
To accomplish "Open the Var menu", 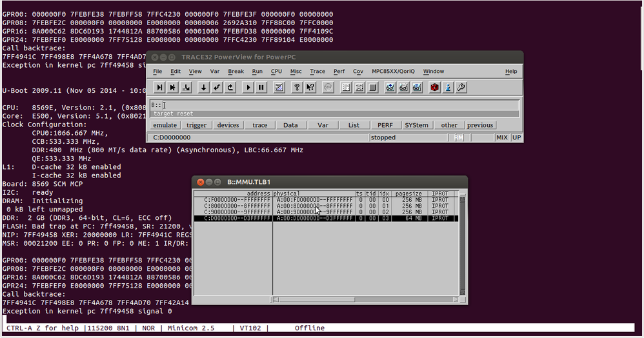I will [x=215, y=71].
